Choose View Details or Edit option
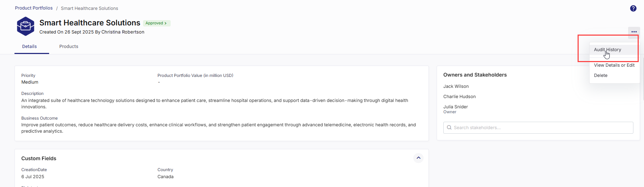Screen dimensions: 644x187 pos(614,65)
